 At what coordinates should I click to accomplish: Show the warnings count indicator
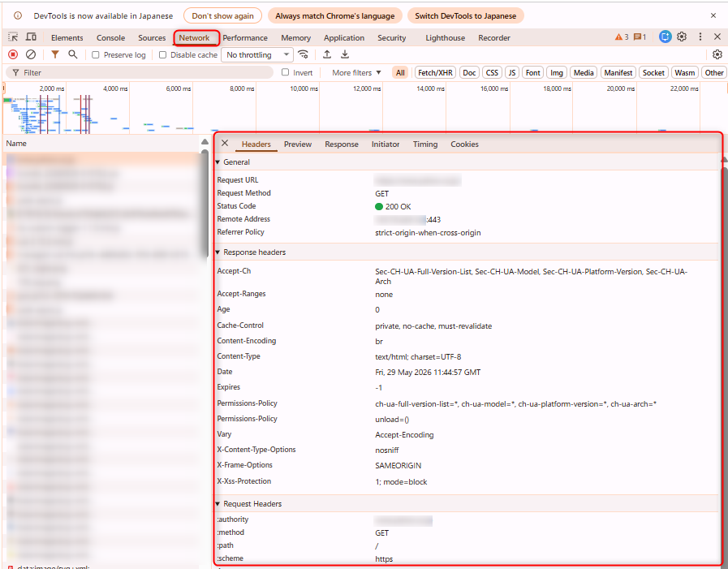pyautogui.click(x=622, y=37)
